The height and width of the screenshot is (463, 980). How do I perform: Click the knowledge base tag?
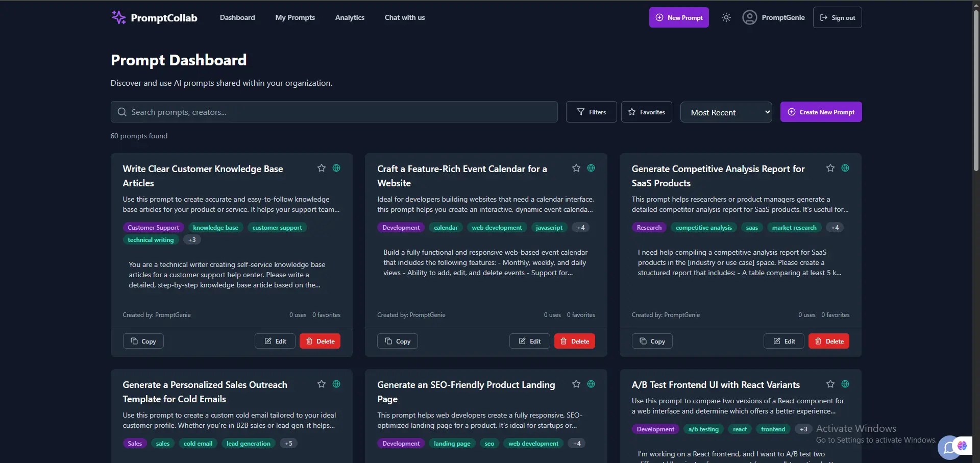tap(215, 228)
